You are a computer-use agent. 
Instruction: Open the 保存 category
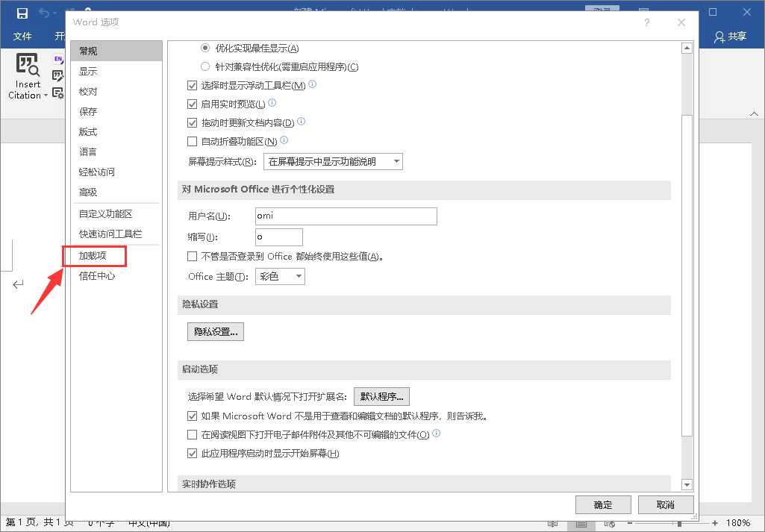point(116,112)
